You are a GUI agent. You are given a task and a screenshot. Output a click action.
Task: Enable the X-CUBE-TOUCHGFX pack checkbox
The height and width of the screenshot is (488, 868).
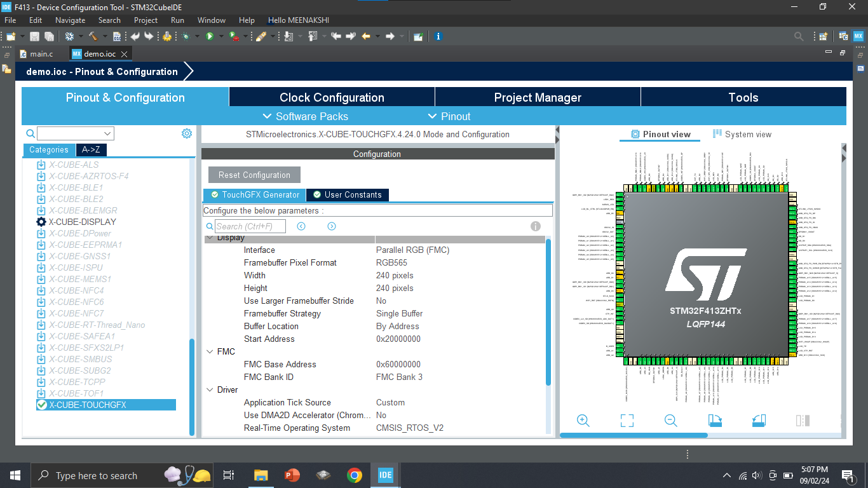tap(41, 404)
